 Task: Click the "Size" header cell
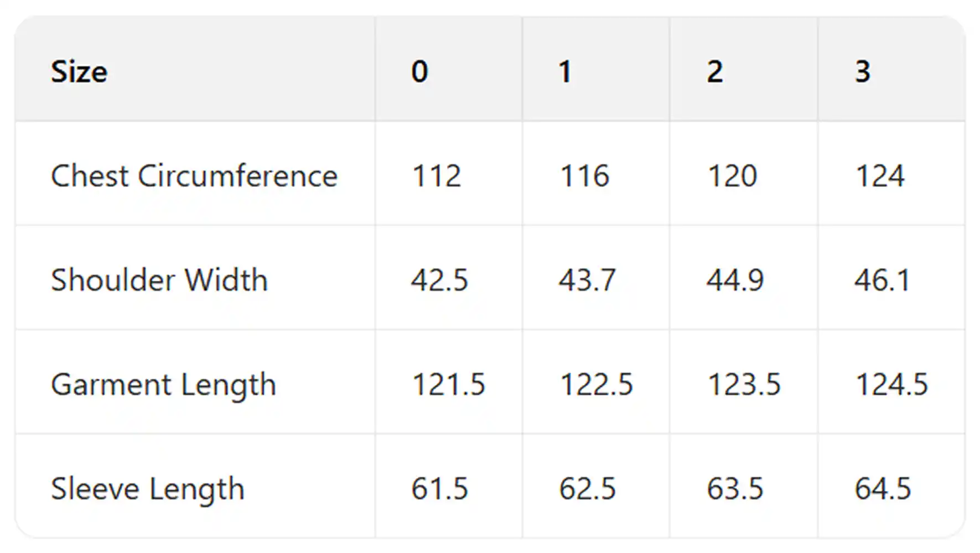pyautogui.click(x=79, y=72)
